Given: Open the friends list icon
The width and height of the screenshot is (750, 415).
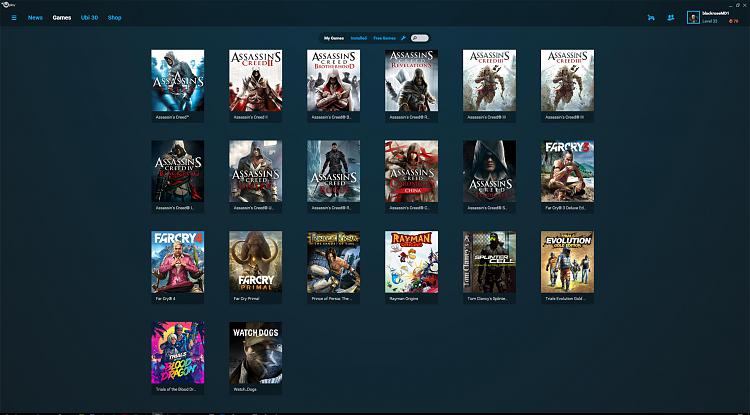Looking at the screenshot, I should (671, 18).
